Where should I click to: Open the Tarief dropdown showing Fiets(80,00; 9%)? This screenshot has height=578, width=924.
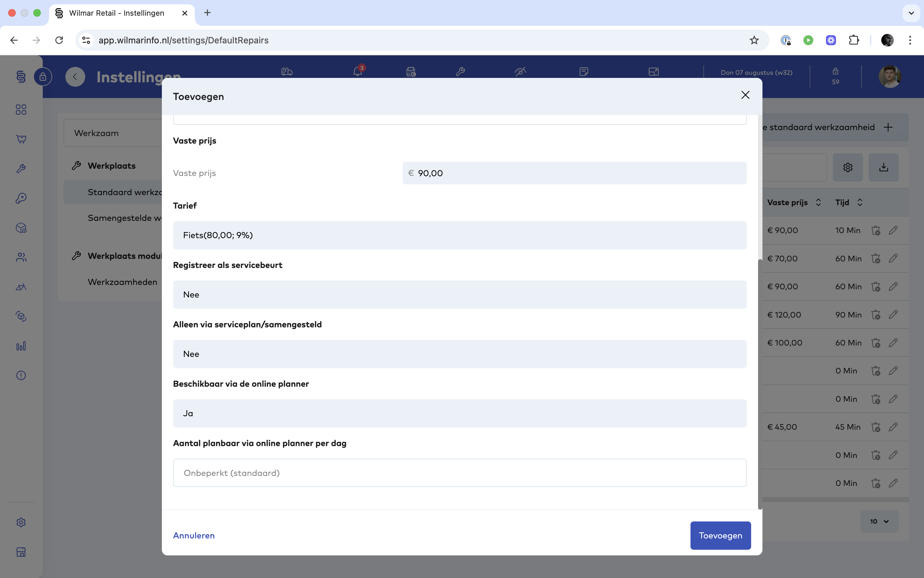click(459, 235)
